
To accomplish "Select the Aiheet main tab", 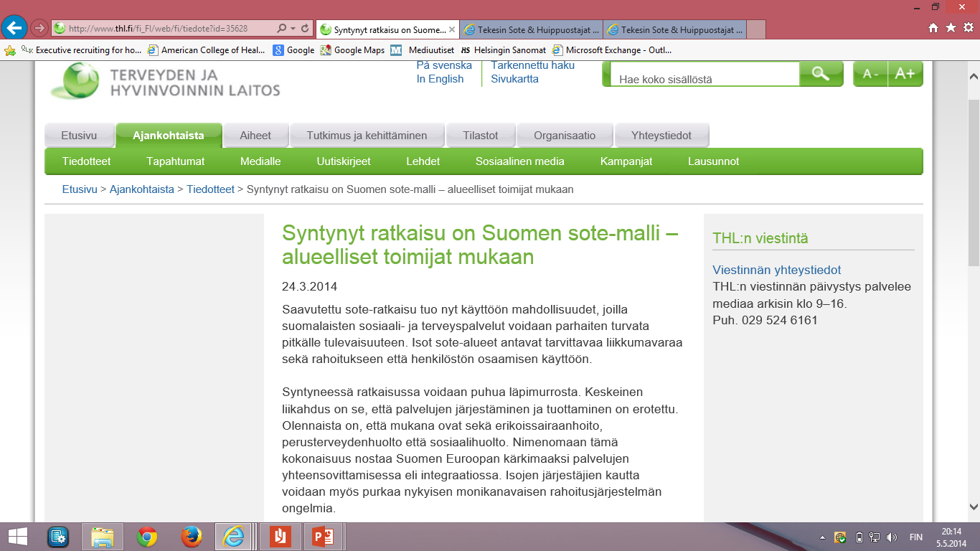I will [x=255, y=136].
